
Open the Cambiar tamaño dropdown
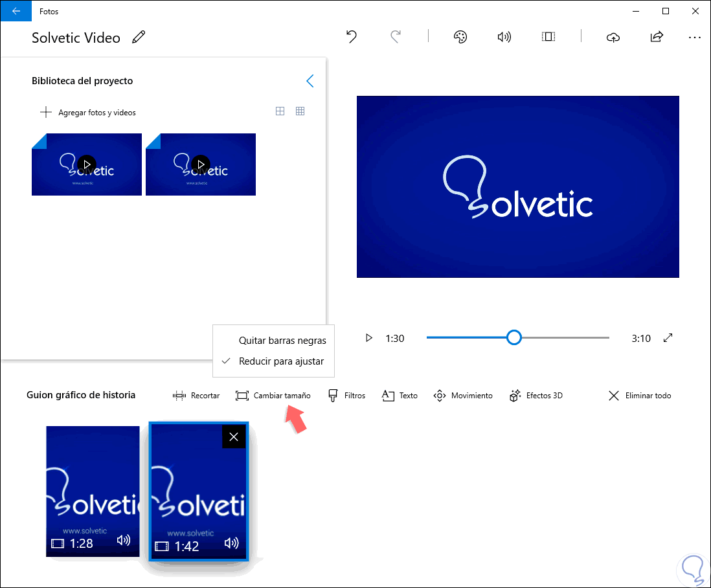click(273, 396)
